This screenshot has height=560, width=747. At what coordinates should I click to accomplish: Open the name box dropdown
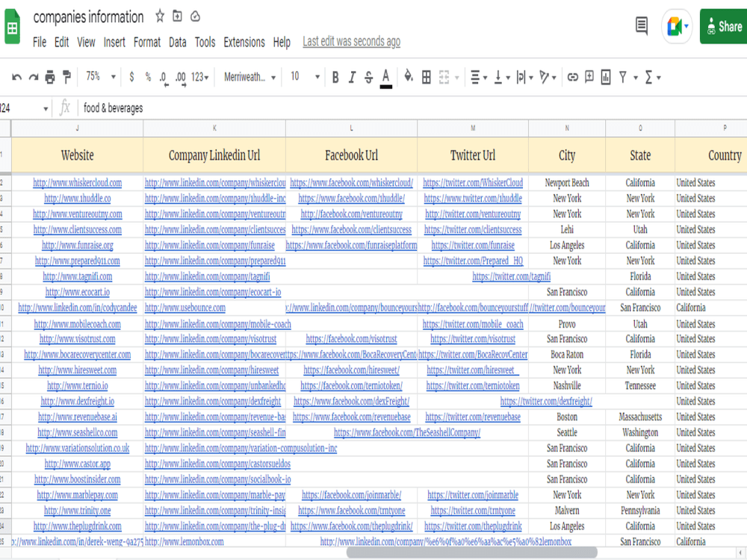click(x=46, y=109)
